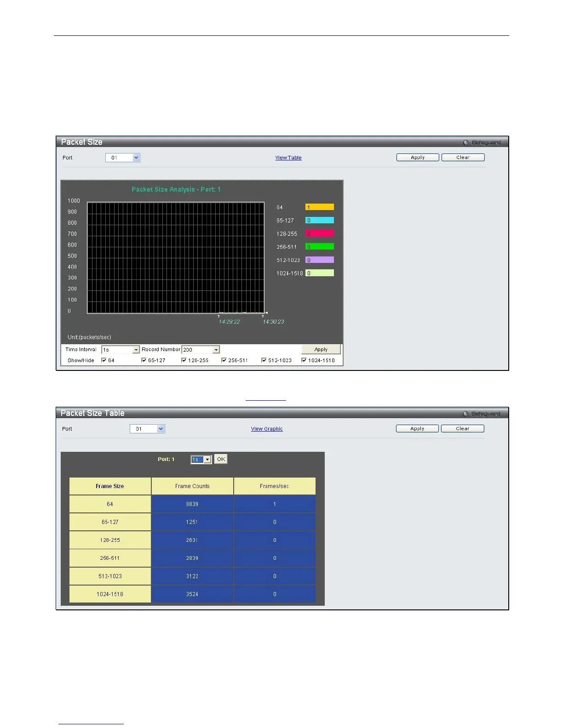
Task: Click the Safeguard icon in Packet Size header
Action: (465, 142)
